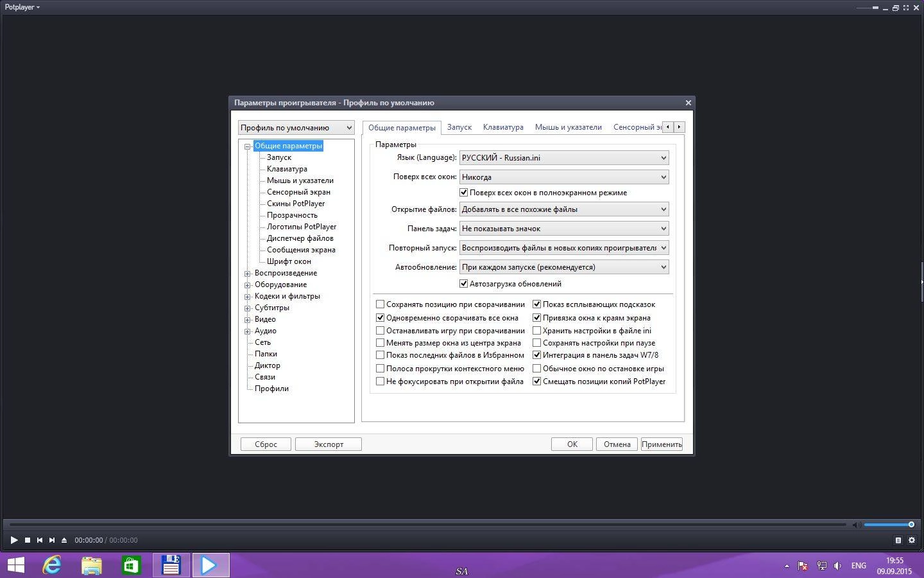Open the control panel gear icon

coord(911,540)
